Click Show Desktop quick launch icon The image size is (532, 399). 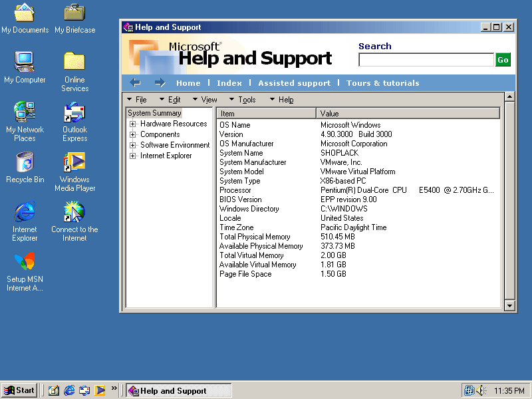(x=54, y=390)
